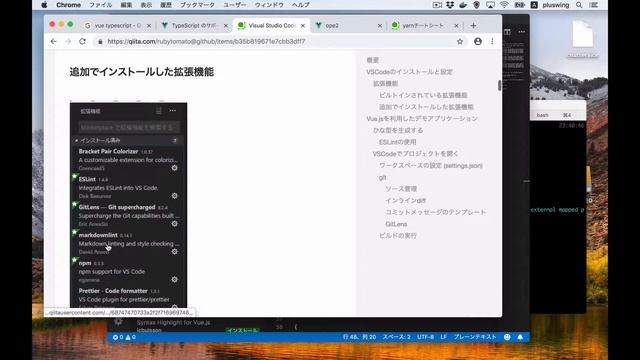
Task: Click the site lock icon in address bar
Action: (x=100, y=41)
